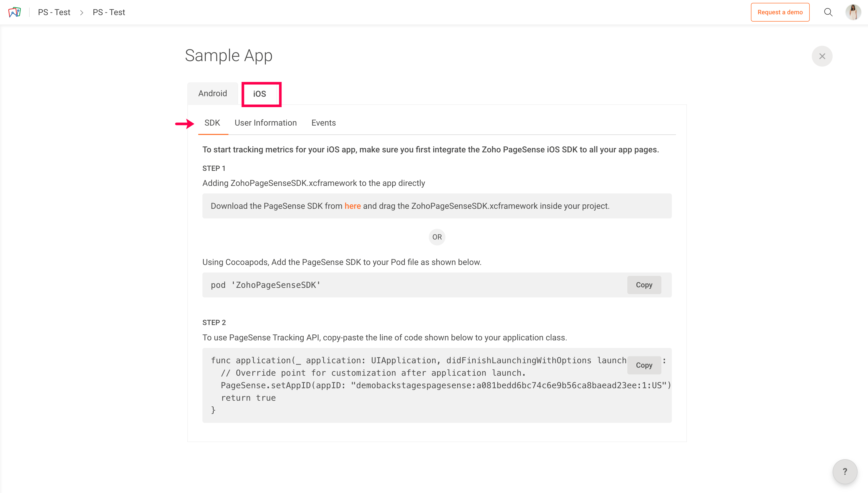The image size is (868, 493).
Task: Open the help question mark button
Action: pyautogui.click(x=845, y=471)
